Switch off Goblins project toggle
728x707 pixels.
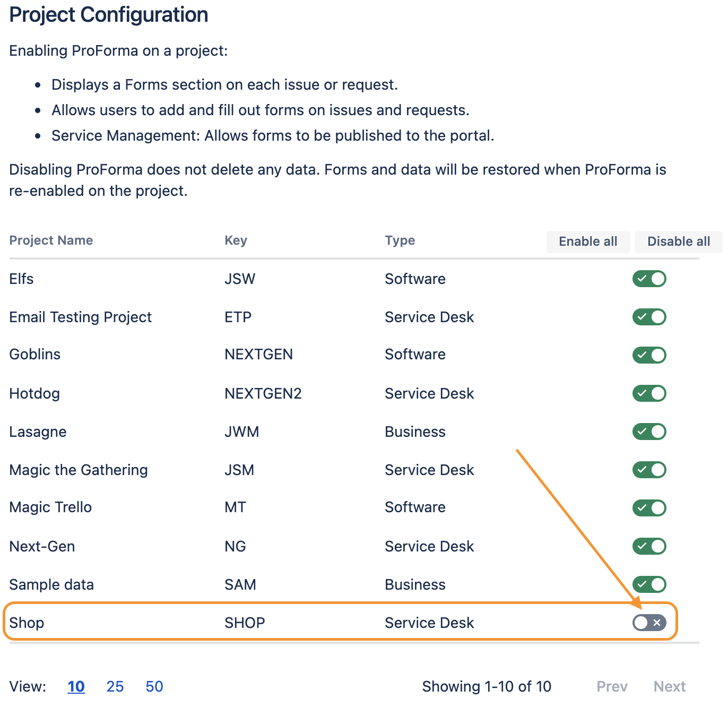(649, 355)
